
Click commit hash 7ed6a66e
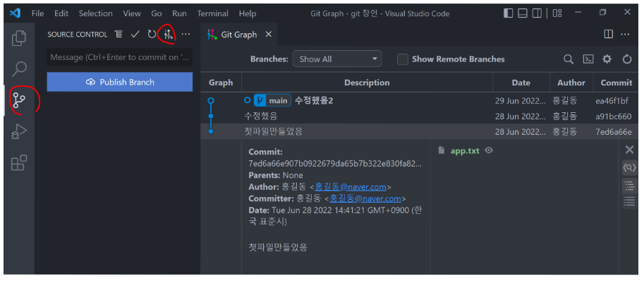coord(613,132)
